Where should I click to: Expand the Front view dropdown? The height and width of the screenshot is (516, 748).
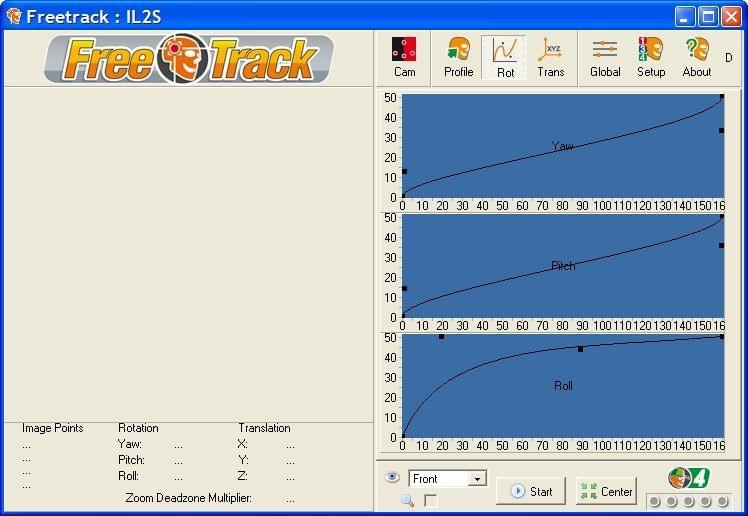[477, 479]
